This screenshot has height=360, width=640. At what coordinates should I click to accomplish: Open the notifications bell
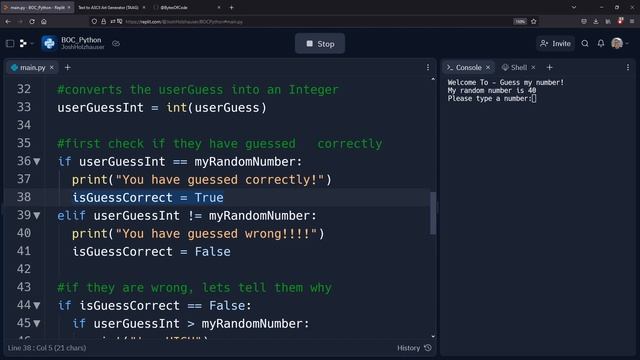[601, 43]
